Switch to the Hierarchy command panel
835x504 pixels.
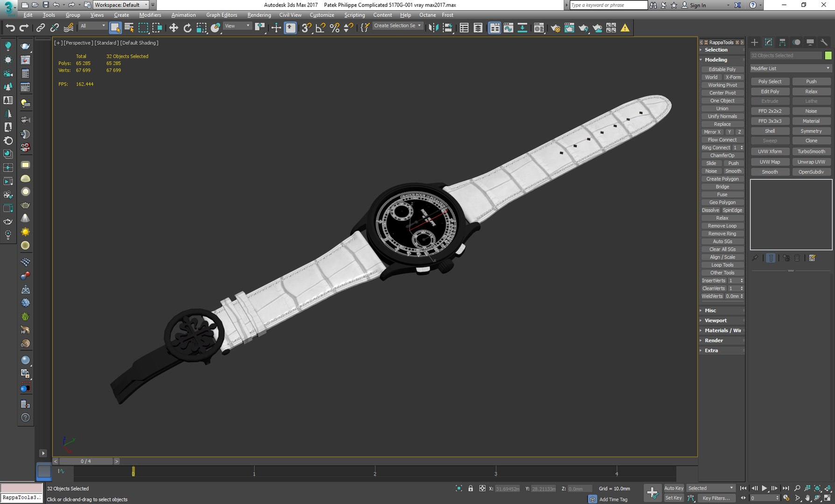782,42
